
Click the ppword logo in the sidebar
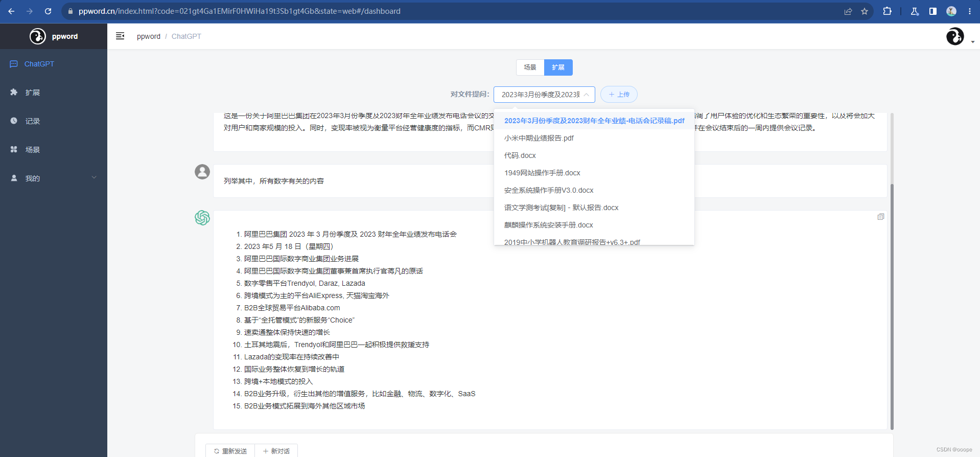click(x=37, y=36)
